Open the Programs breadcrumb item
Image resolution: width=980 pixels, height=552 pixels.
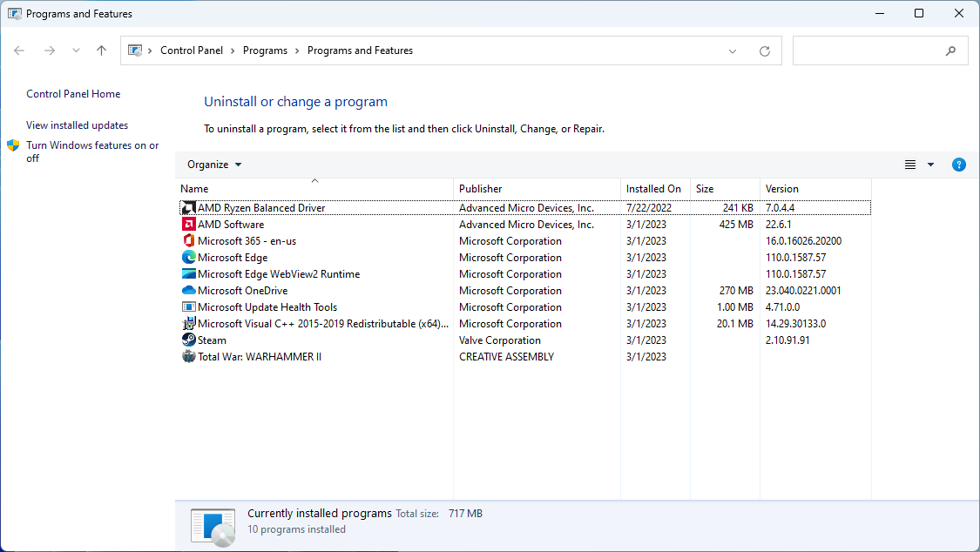pos(265,50)
